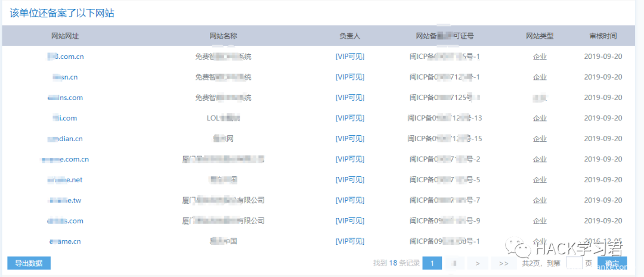The image size is (644, 277).
Task: Click the ICP number ending 号-9
Action: 445,221
